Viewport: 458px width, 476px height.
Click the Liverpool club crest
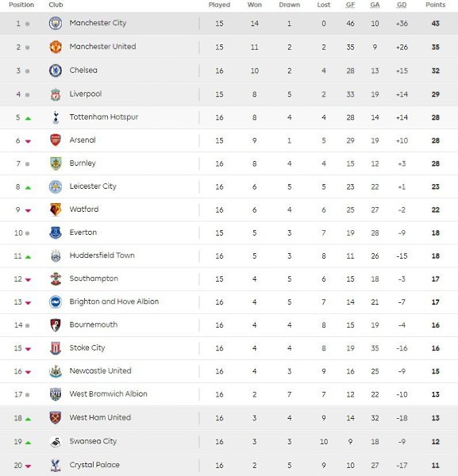pyautogui.click(x=56, y=94)
